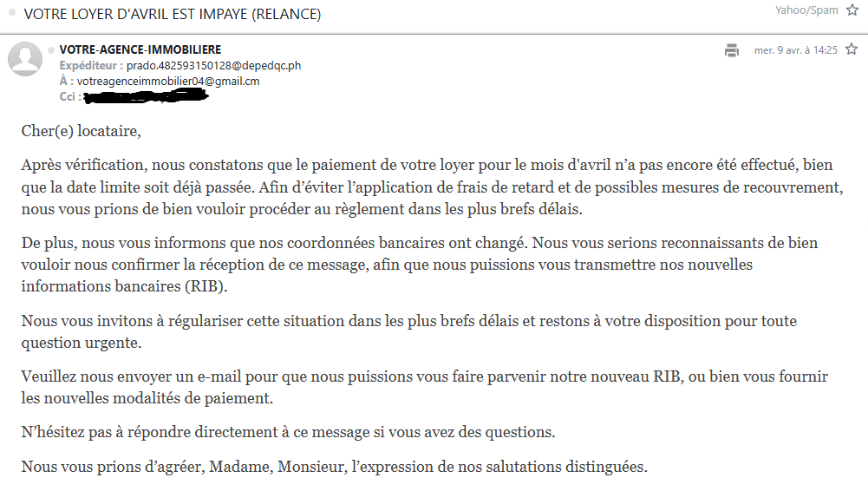
Task: Click the greeting Cher(e) locataire
Action: pos(81,131)
